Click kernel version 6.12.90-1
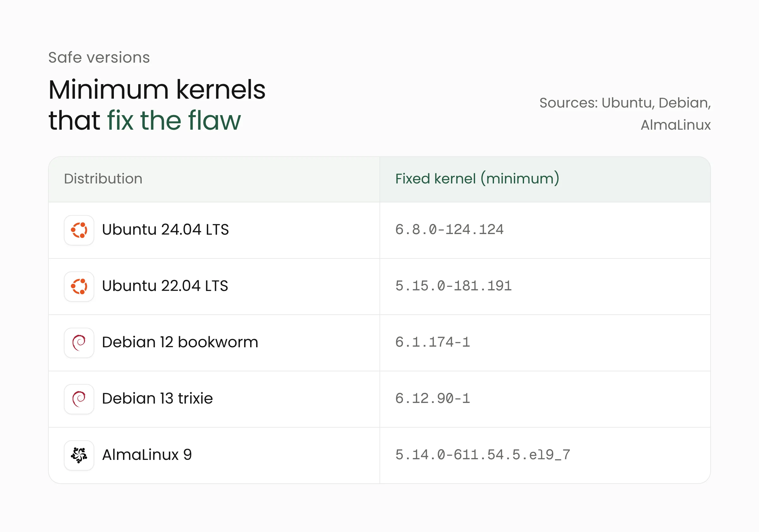Screen dimensions: 759x532 pyautogui.click(x=433, y=398)
